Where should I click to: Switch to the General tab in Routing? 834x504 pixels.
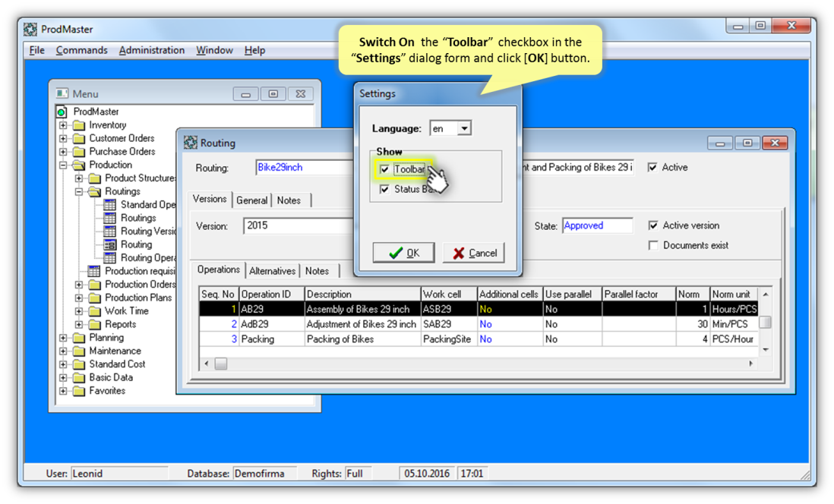pyautogui.click(x=251, y=200)
